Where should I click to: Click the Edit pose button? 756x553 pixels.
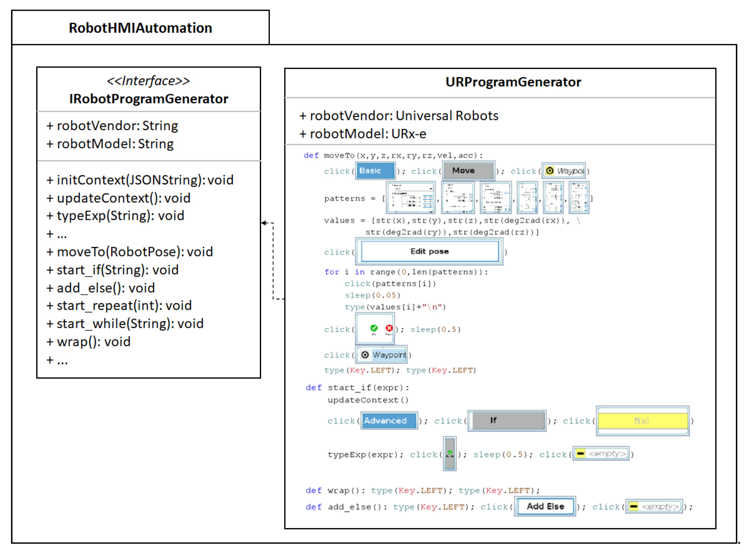(x=430, y=252)
